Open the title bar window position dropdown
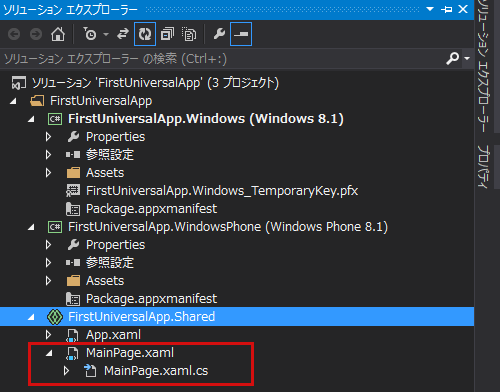The height and width of the screenshot is (392, 500). point(430,9)
